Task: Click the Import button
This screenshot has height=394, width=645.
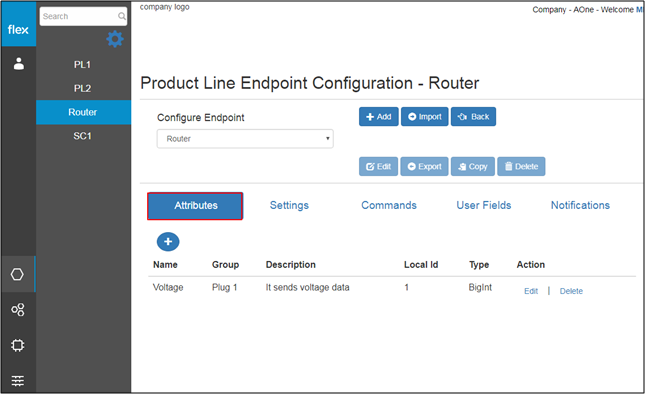Action: coord(425,117)
